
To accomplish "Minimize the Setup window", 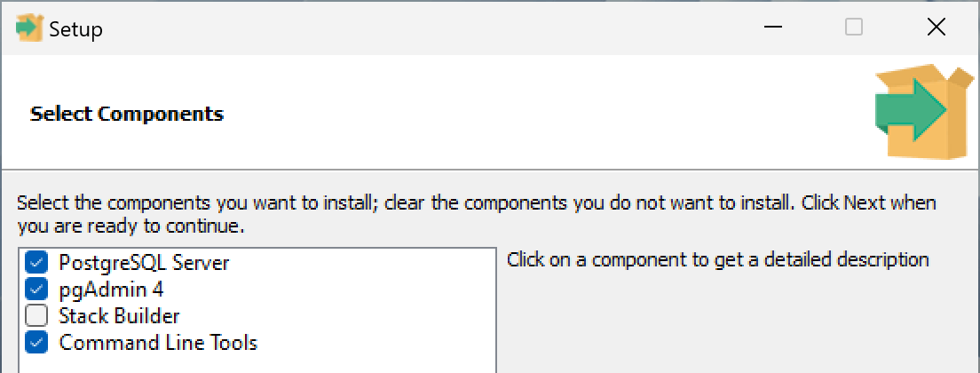I will [x=772, y=28].
